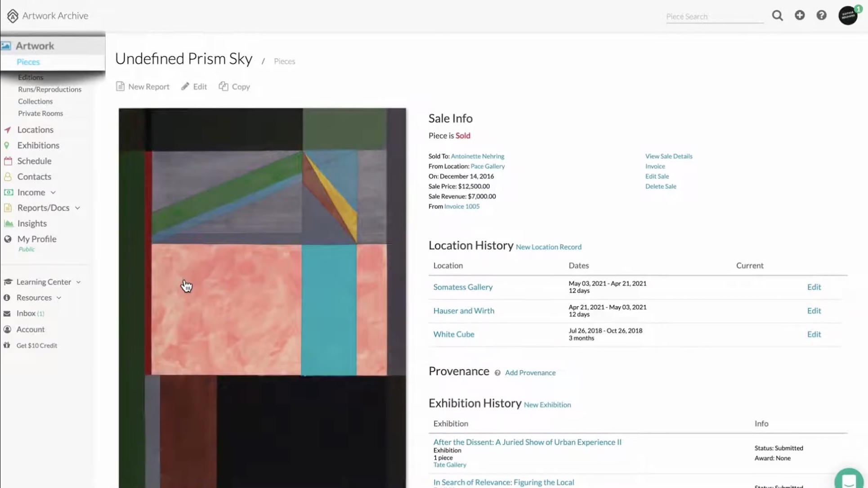Click the Provenance help question icon
Viewport: 868px width, 488px height.
pos(497,373)
